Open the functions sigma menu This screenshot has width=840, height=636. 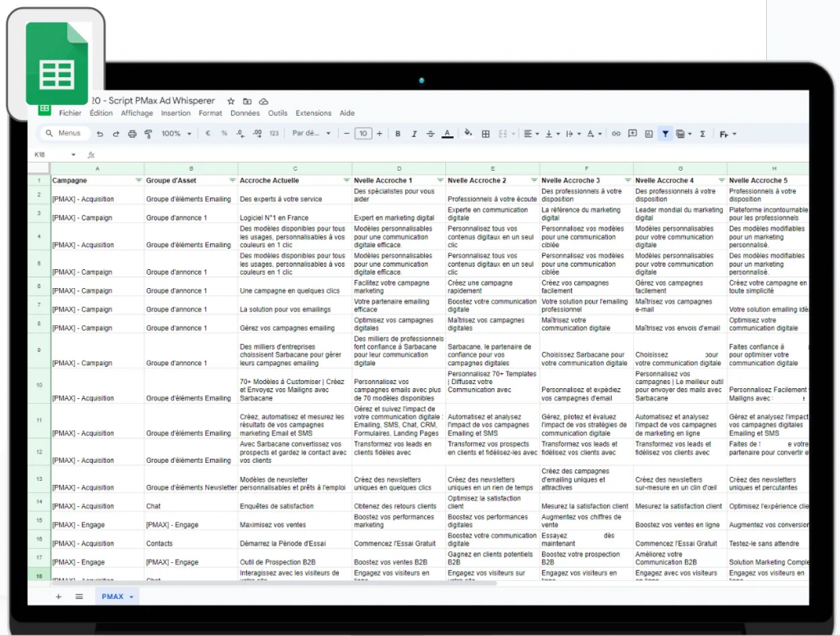click(x=703, y=134)
